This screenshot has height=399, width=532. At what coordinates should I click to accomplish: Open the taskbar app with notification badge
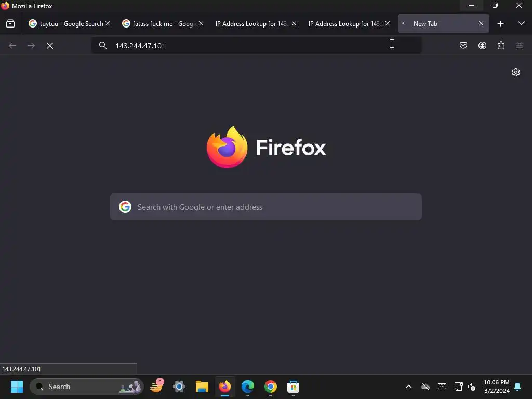click(x=156, y=387)
